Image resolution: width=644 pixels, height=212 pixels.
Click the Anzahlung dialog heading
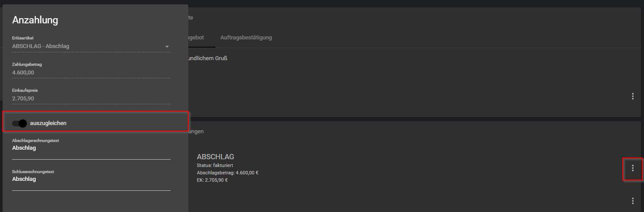[35, 19]
